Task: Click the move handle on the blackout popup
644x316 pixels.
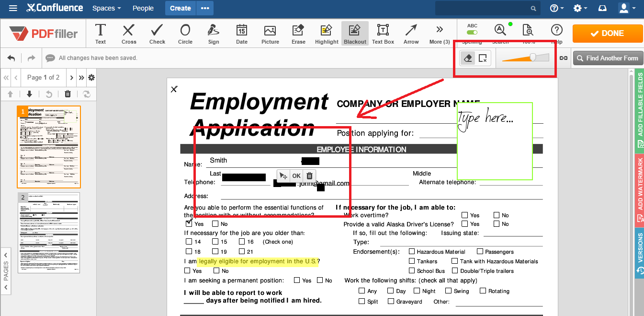Action: tap(283, 176)
